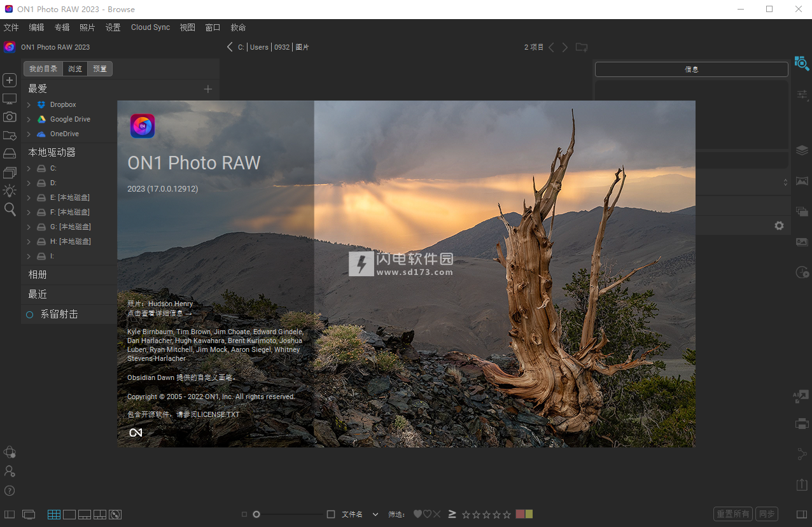Click the Export icon in right sidebar
This screenshot has width=812, height=527.
pos(802,484)
